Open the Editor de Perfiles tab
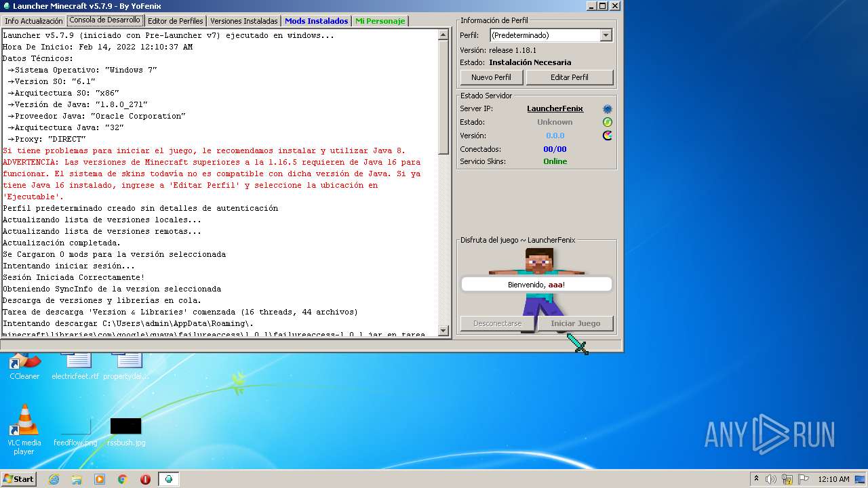Screen dimensions: 868x488 click(175, 21)
